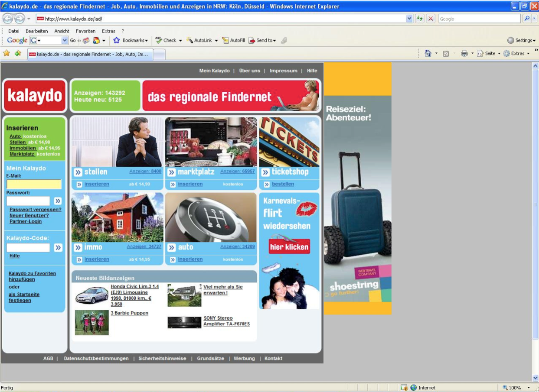The image size is (539, 392).
Task: Open the Datei menu
Action: click(14, 31)
